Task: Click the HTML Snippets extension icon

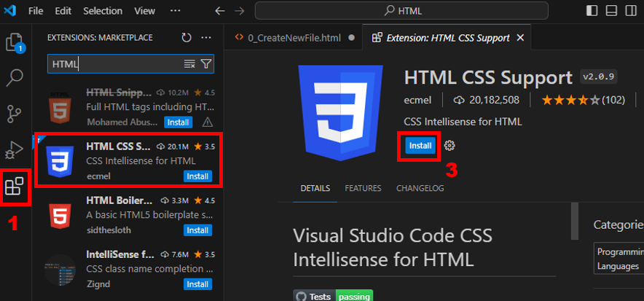Action: (x=60, y=108)
